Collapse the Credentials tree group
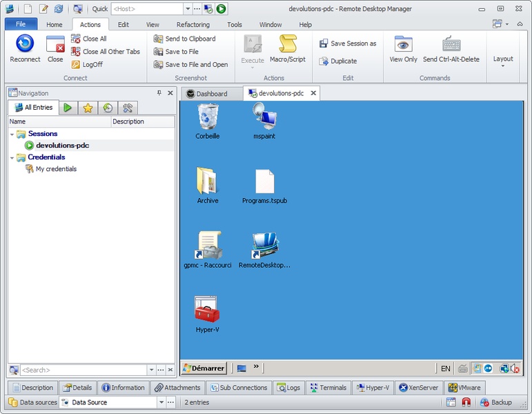The image size is (532, 414). click(x=12, y=157)
